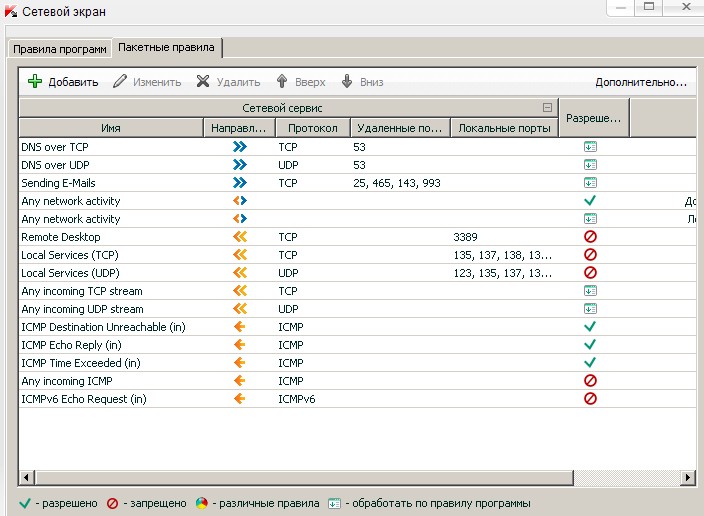Select the Пакетные правила tab
704x516 pixels.
point(167,47)
